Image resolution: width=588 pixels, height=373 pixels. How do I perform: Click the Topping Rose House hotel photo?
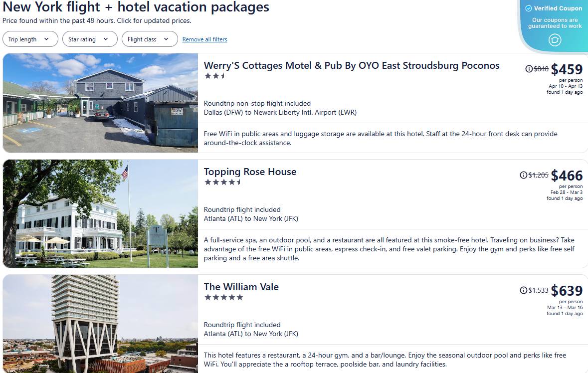click(100, 213)
